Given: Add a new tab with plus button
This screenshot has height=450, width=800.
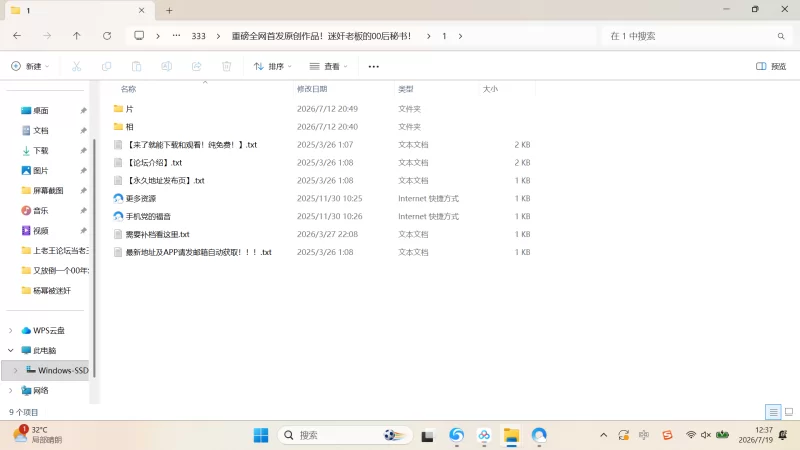Looking at the screenshot, I should click(x=169, y=10).
